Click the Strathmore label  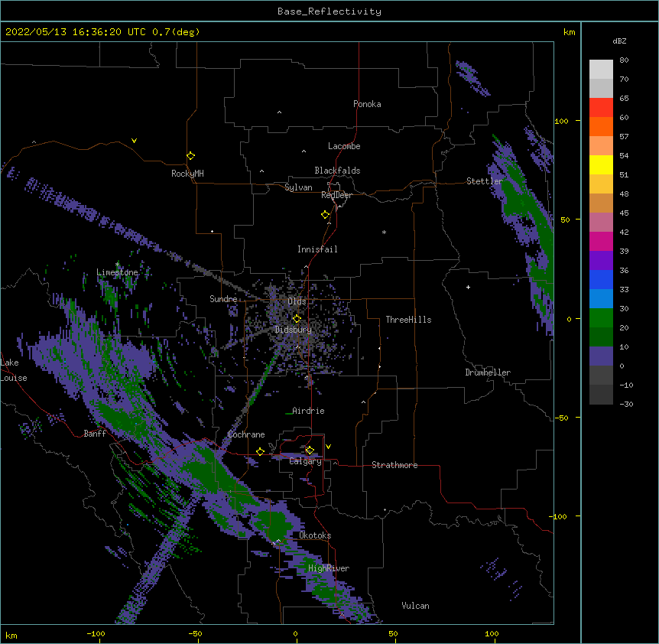click(x=394, y=465)
